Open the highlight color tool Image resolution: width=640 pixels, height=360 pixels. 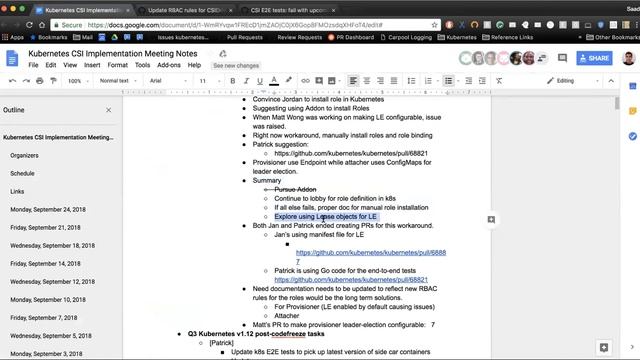(x=289, y=80)
